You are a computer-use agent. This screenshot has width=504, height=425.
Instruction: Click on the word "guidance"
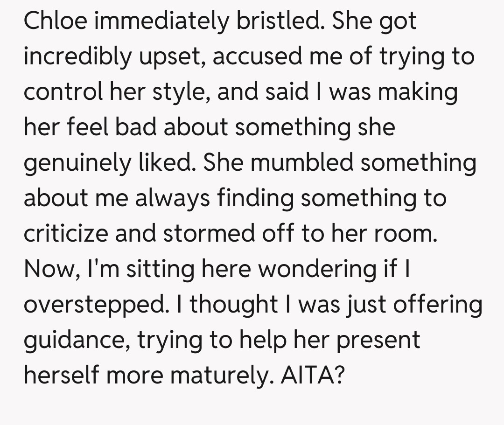click(76, 339)
